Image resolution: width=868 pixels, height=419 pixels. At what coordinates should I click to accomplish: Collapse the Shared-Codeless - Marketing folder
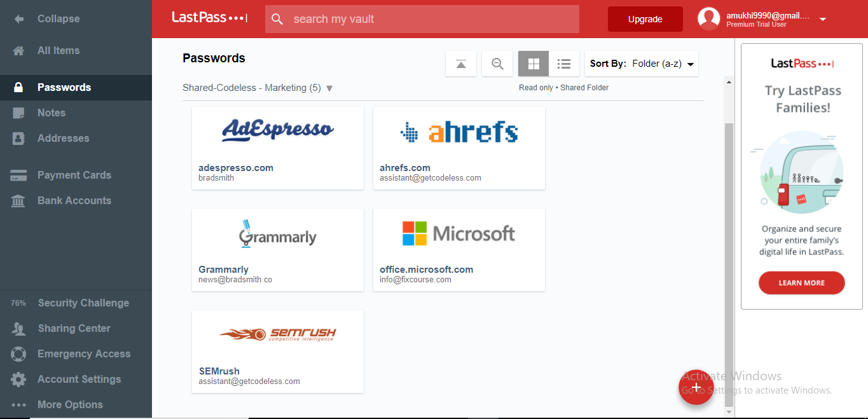pos(329,88)
